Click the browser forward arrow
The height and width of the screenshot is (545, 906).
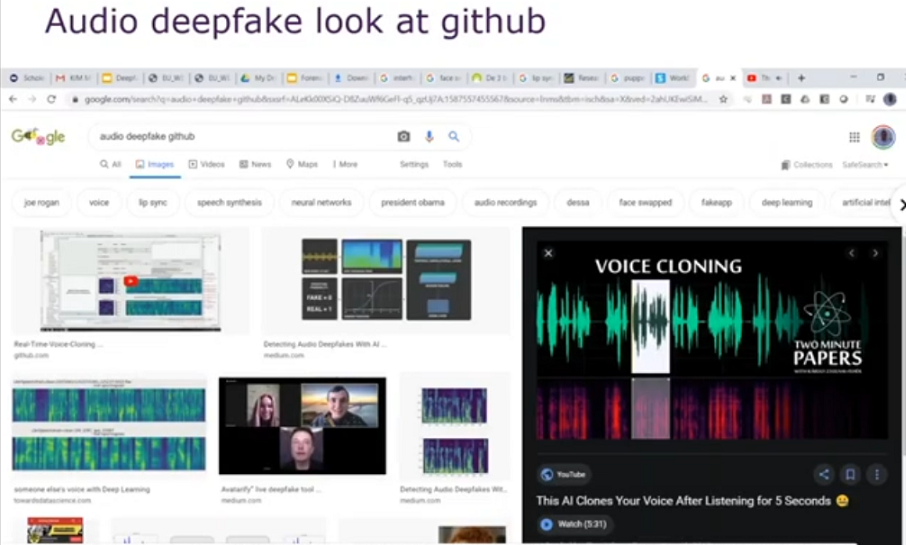click(32, 99)
